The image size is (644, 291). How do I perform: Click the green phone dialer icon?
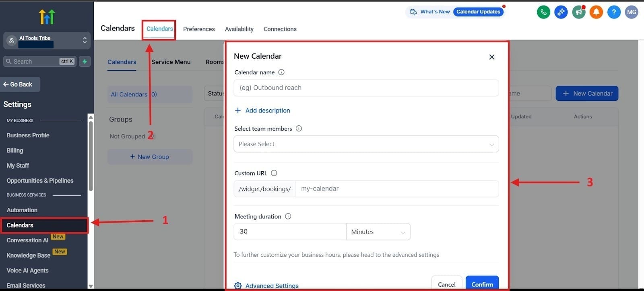[543, 12]
